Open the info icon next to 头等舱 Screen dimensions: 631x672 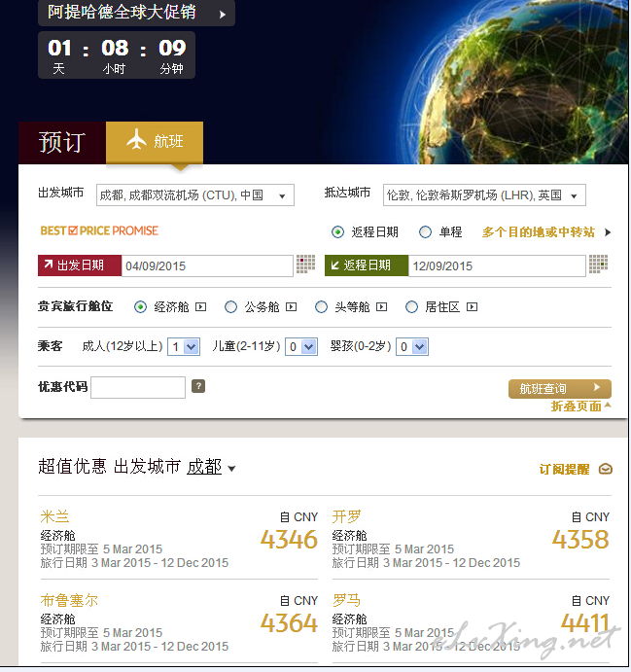tap(381, 307)
